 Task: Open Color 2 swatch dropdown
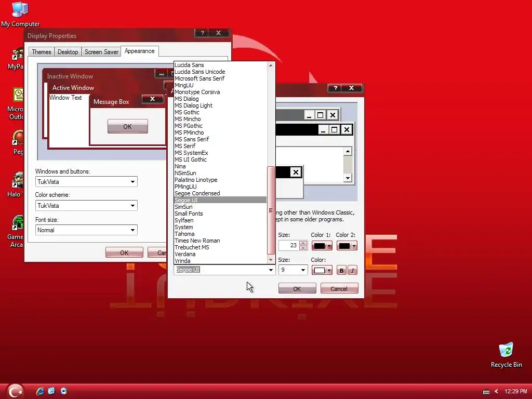(x=347, y=246)
